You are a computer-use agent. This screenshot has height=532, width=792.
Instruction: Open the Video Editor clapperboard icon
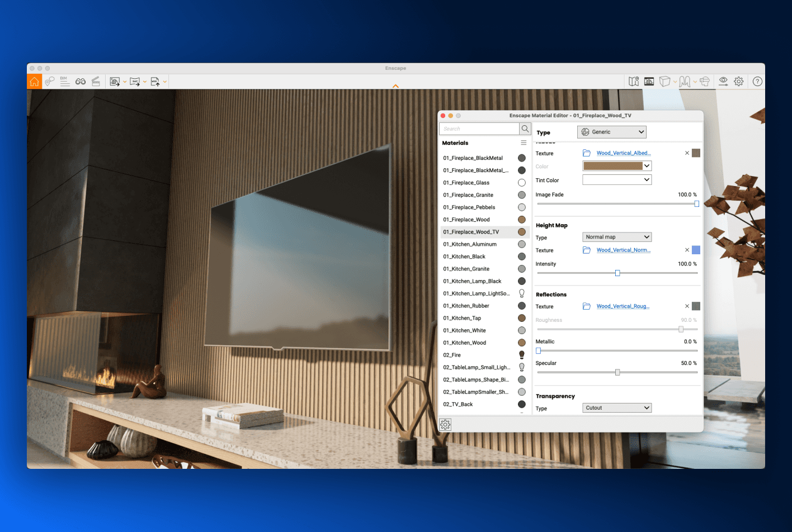click(x=96, y=82)
